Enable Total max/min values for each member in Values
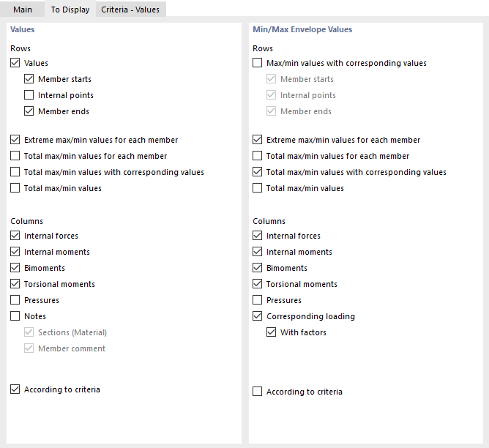Screen dimensions: 489x448 point(15,156)
